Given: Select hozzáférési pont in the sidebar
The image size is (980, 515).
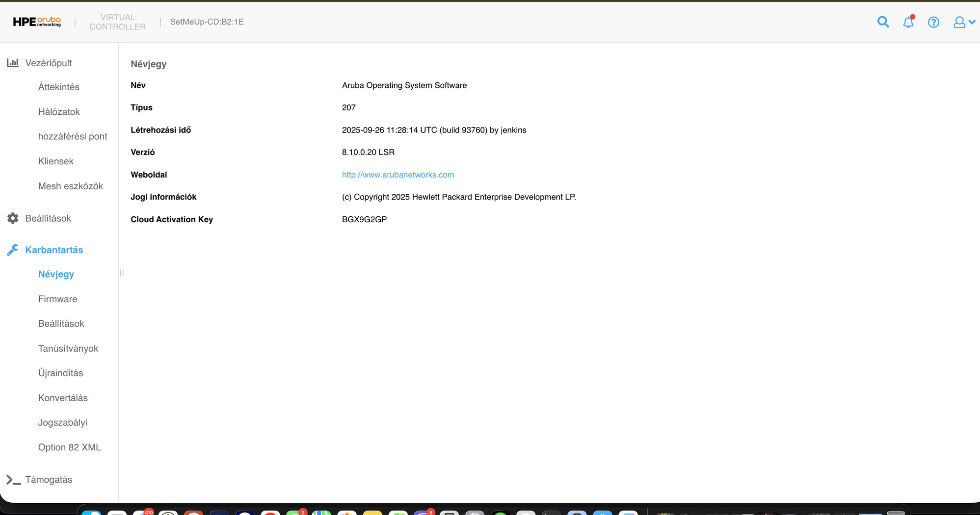Looking at the screenshot, I should coord(73,136).
